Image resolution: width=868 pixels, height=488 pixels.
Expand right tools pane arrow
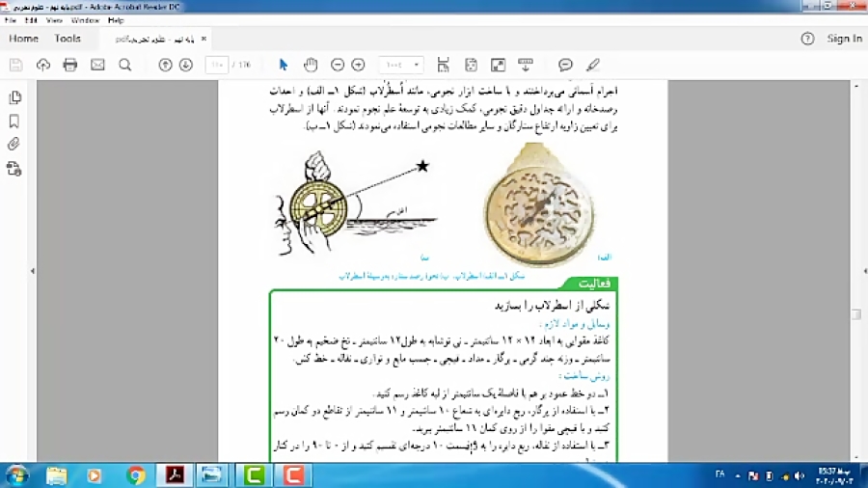coord(865,271)
